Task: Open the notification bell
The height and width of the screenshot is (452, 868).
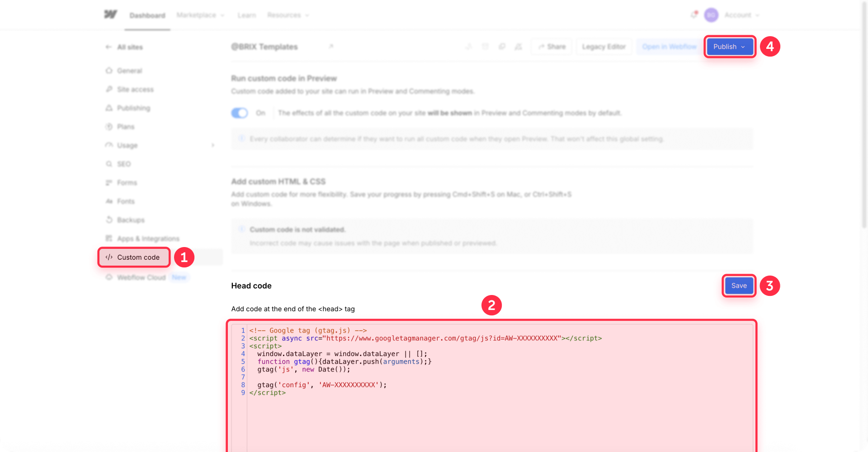Action: 694,14
